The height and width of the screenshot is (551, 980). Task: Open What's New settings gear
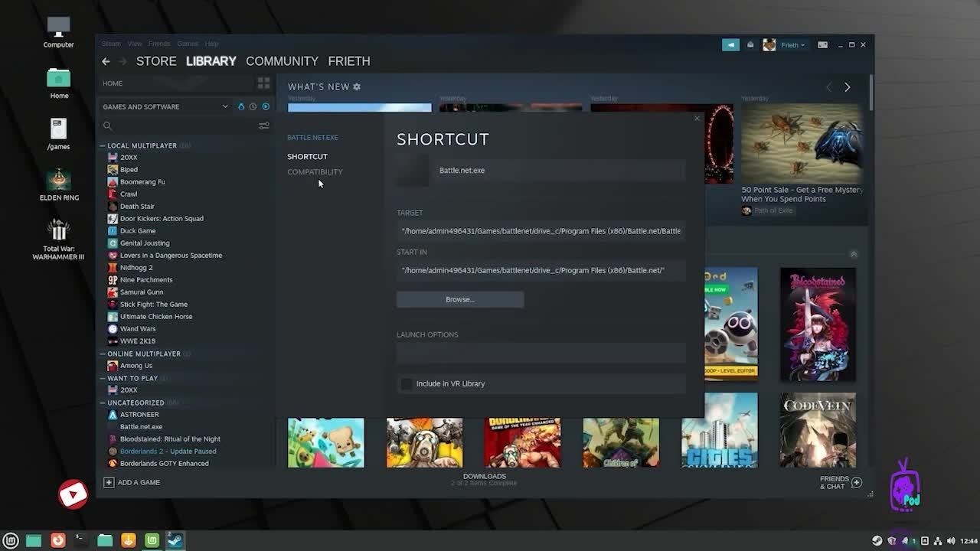click(x=357, y=87)
